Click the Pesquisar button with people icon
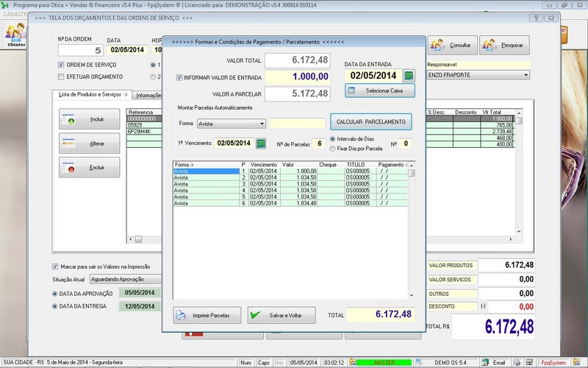The image size is (588, 368). 505,45
